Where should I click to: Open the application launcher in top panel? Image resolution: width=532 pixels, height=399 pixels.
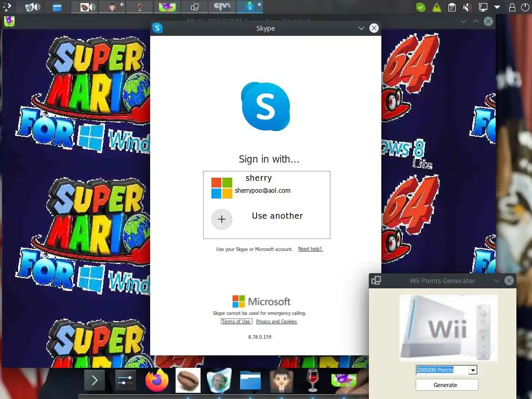click(6, 6)
